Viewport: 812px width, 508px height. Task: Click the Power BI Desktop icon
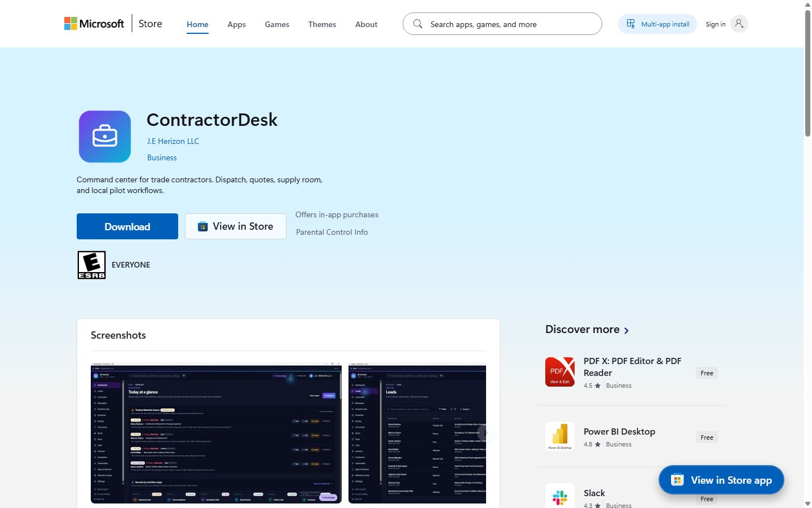[x=560, y=436]
